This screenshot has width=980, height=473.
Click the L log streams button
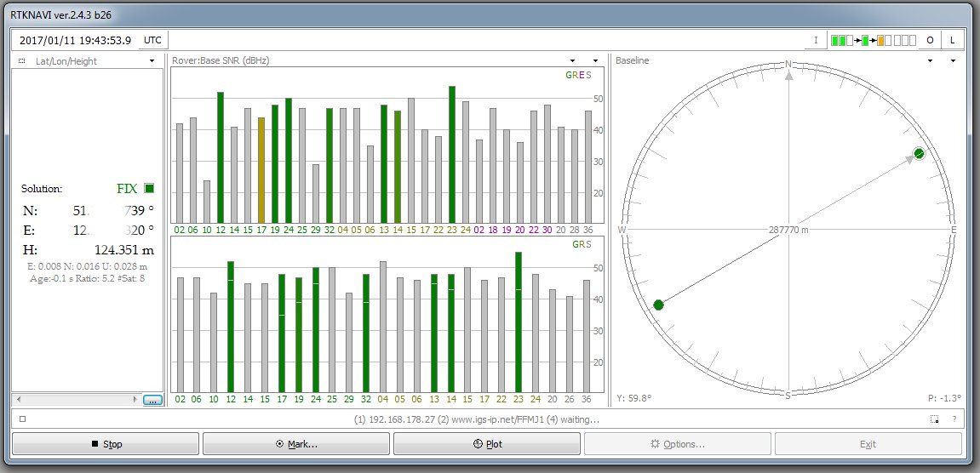[x=952, y=40]
